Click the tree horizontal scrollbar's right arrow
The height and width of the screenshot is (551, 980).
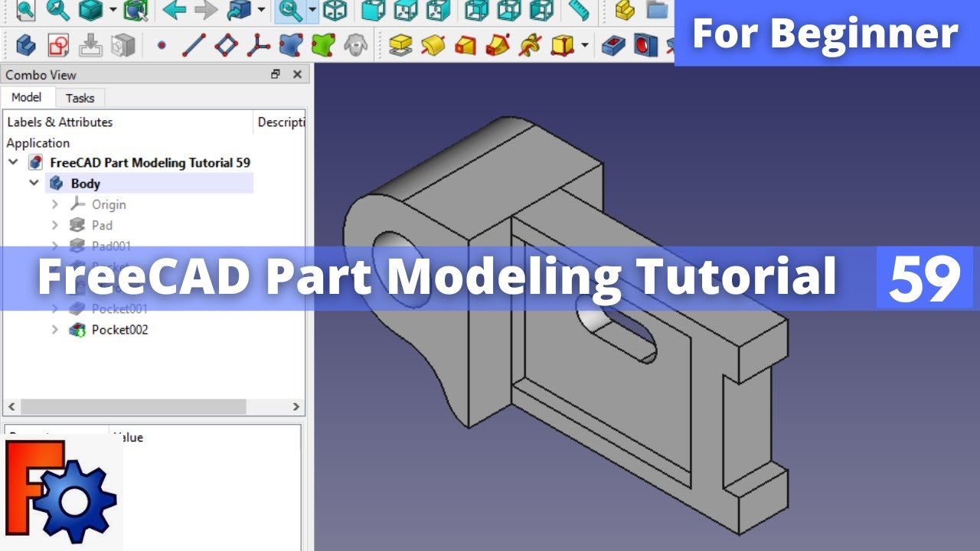[x=296, y=406]
